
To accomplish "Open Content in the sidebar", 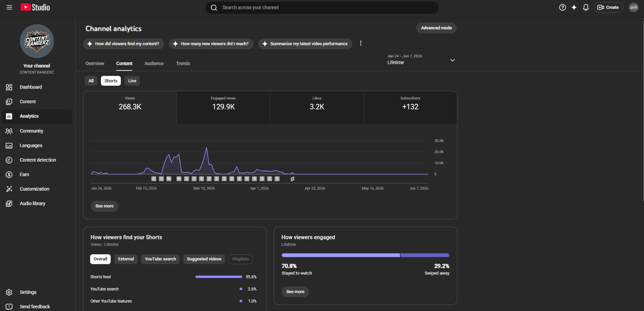I will [x=37, y=101].
